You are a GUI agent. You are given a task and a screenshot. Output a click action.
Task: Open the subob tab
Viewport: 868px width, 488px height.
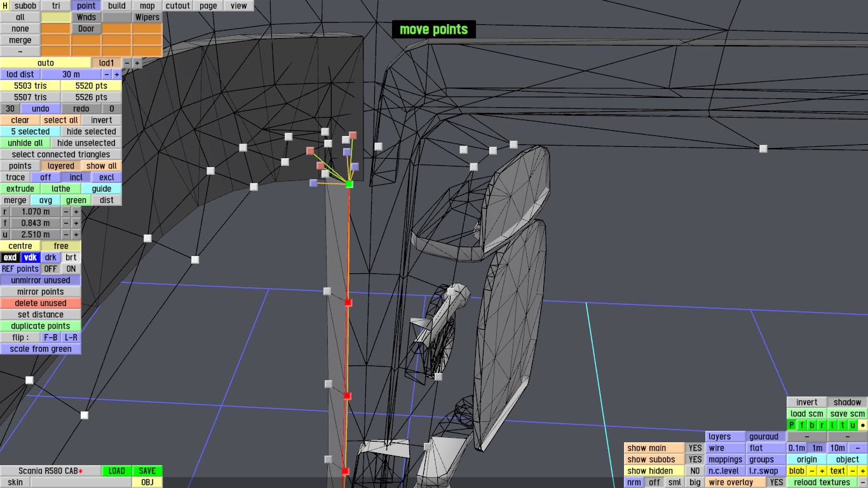(25, 6)
